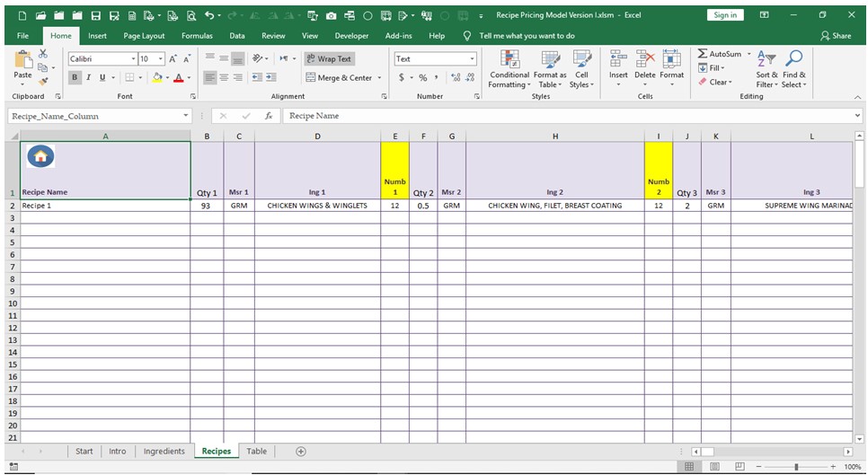
Task: Apply the red font color
Action: 178,77
